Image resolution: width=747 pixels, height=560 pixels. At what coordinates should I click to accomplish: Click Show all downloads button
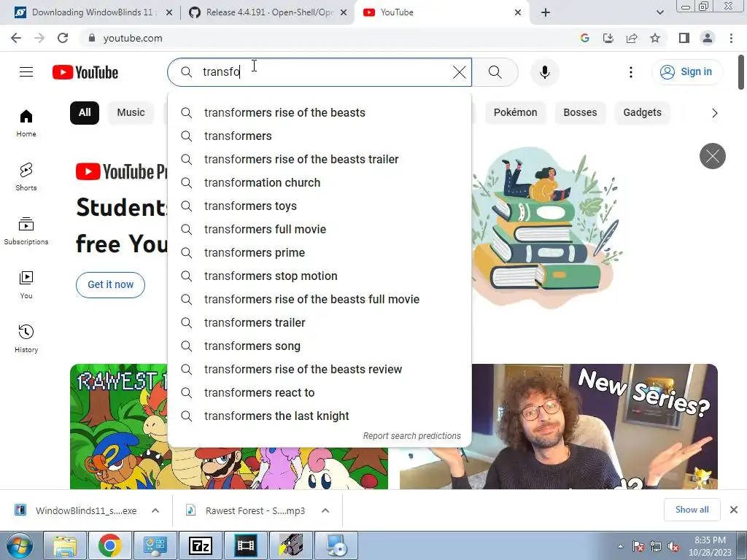pyautogui.click(x=692, y=510)
